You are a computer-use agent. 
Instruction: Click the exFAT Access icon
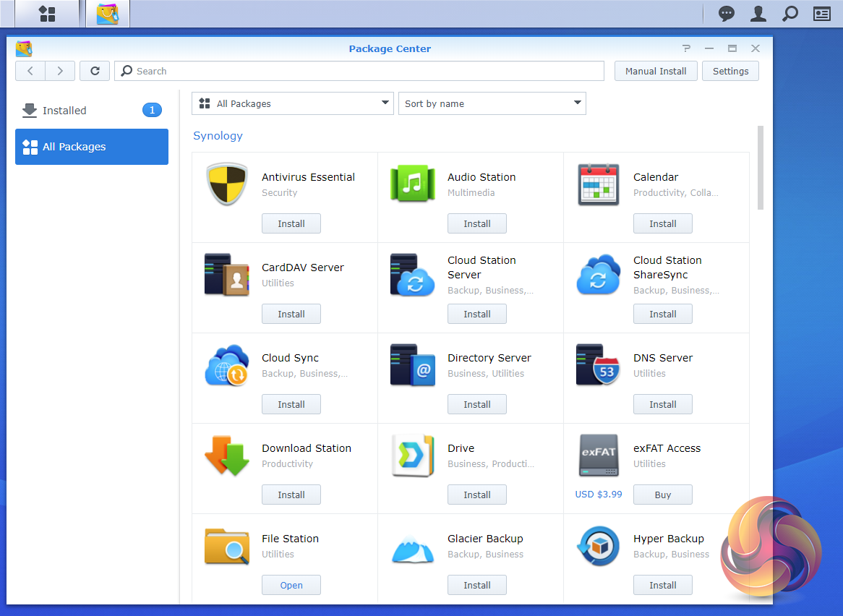coord(599,455)
